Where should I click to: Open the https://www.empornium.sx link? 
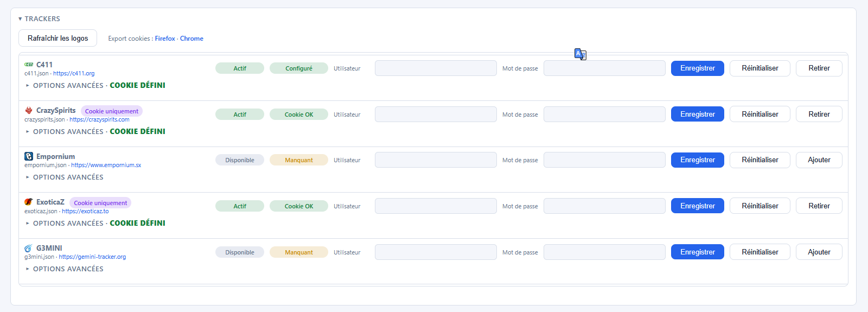click(x=106, y=165)
